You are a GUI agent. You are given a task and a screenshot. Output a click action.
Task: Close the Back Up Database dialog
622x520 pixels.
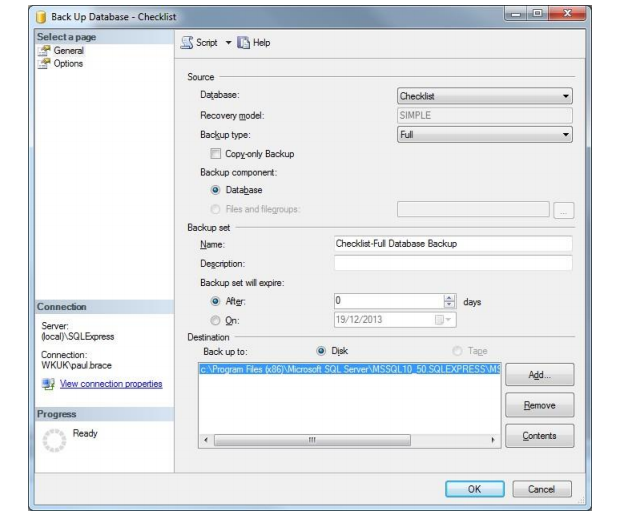(567, 14)
